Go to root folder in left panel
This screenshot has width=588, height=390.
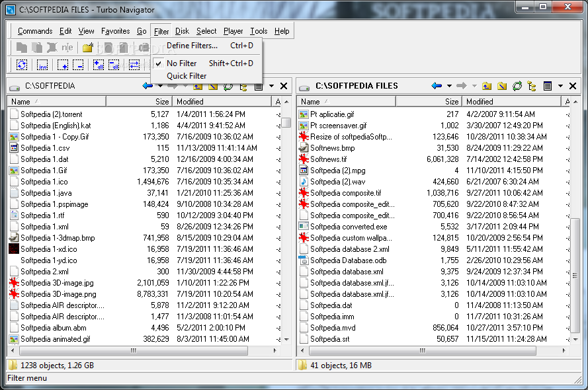(x=213, y=87)
